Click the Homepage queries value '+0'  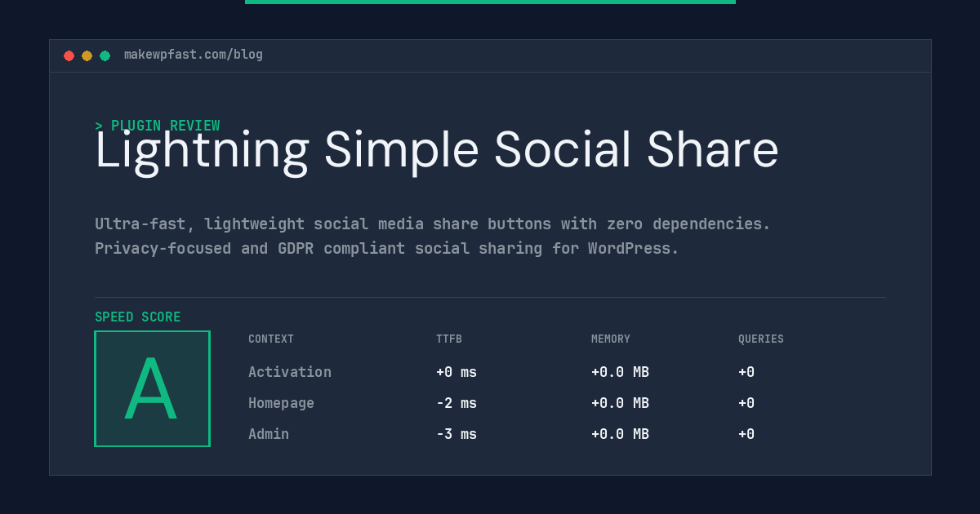(746, 403)
